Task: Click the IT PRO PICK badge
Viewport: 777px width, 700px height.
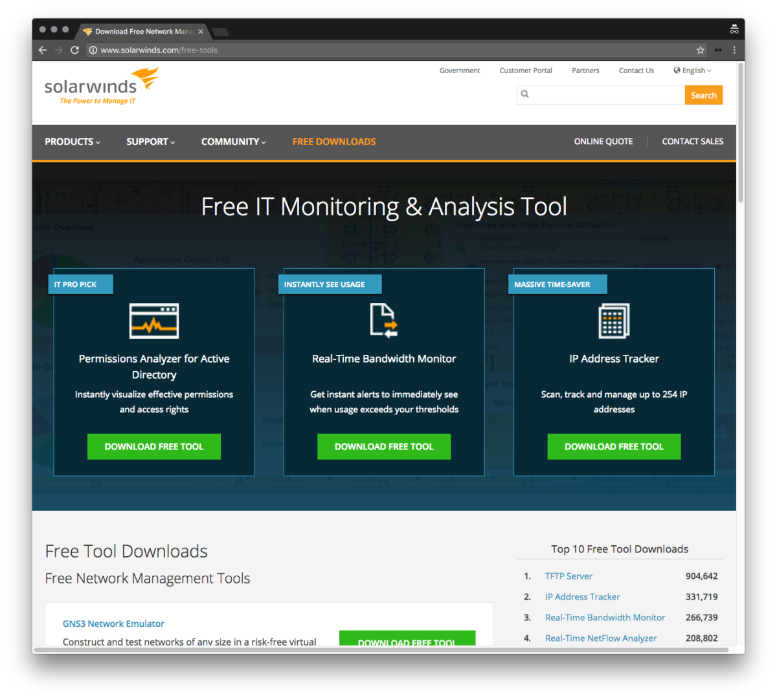Action: 81,284
